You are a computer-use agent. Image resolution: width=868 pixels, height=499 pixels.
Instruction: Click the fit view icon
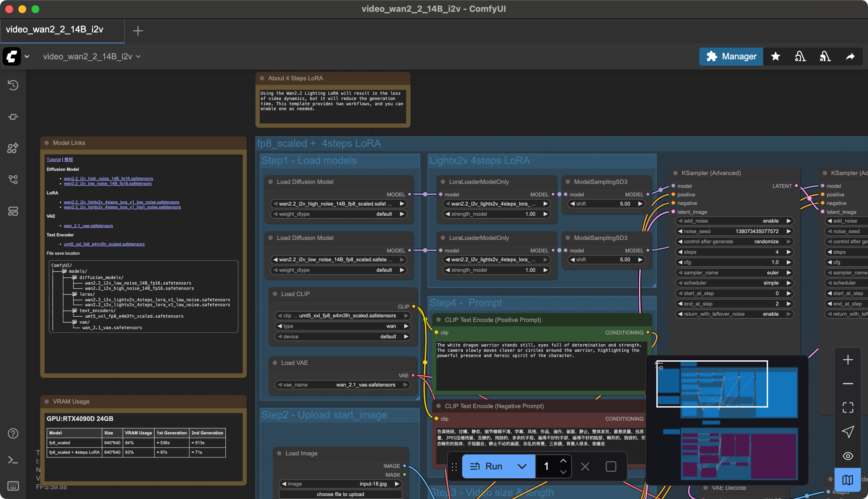tap(848, 408)
